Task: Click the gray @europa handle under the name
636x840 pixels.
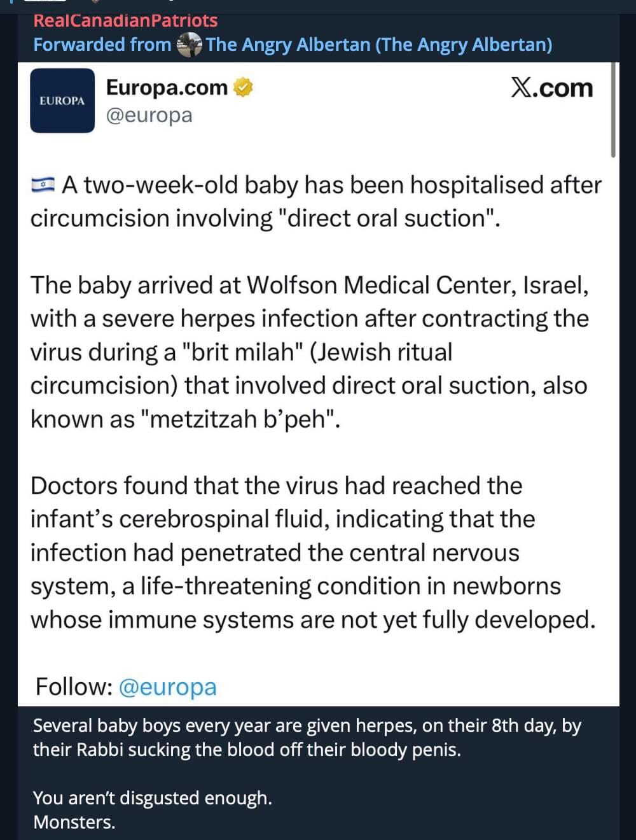Action: pos(149,116)
